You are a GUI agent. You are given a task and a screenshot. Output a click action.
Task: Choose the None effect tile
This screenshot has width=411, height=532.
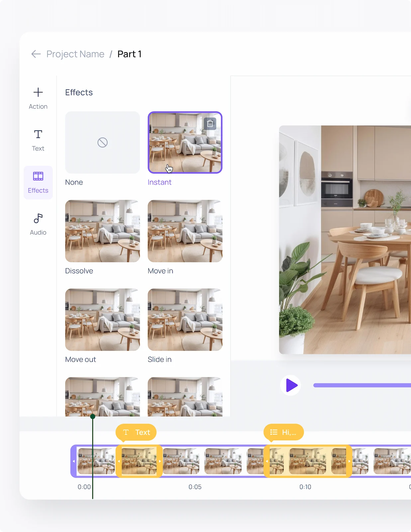click(102, 142)
